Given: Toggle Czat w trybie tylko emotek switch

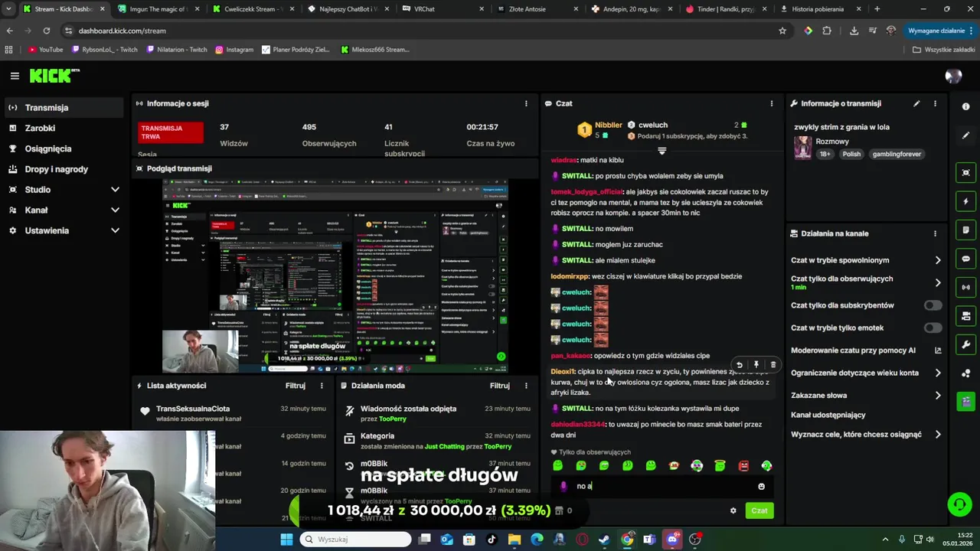Looking at the screenshot, I should (x=933, y=328).
